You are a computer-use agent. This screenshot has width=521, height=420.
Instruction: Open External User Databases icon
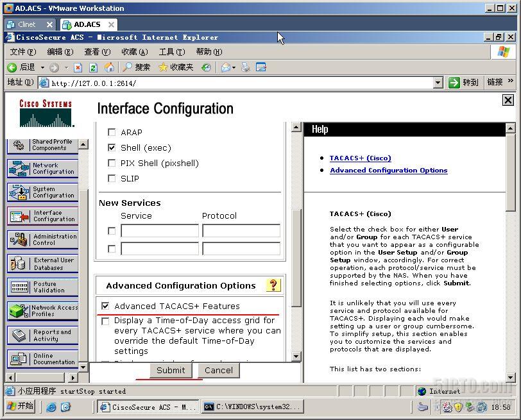point(18,264)
